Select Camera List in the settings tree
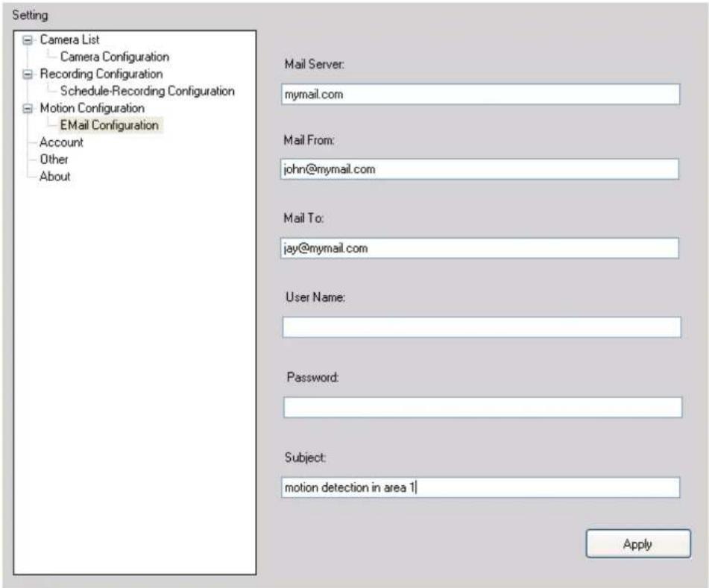709x588 pixels. (x=69, y=39)
